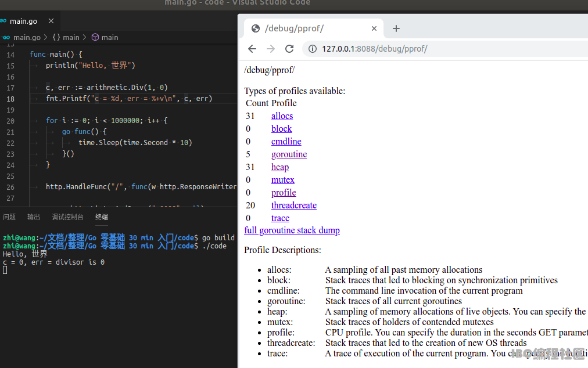Select the /debug/pprof/ browser tab
588x368 pixels.
click(314, 28)
